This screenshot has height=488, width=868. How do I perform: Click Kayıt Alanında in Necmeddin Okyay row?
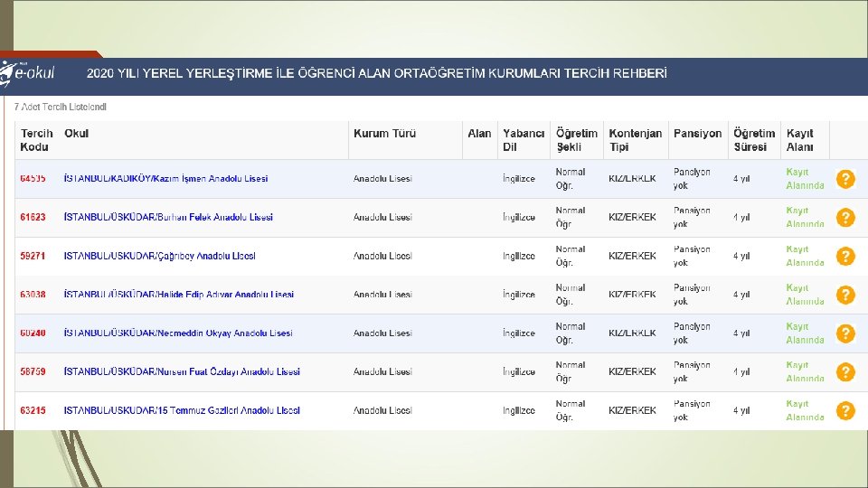pos(805,333)
